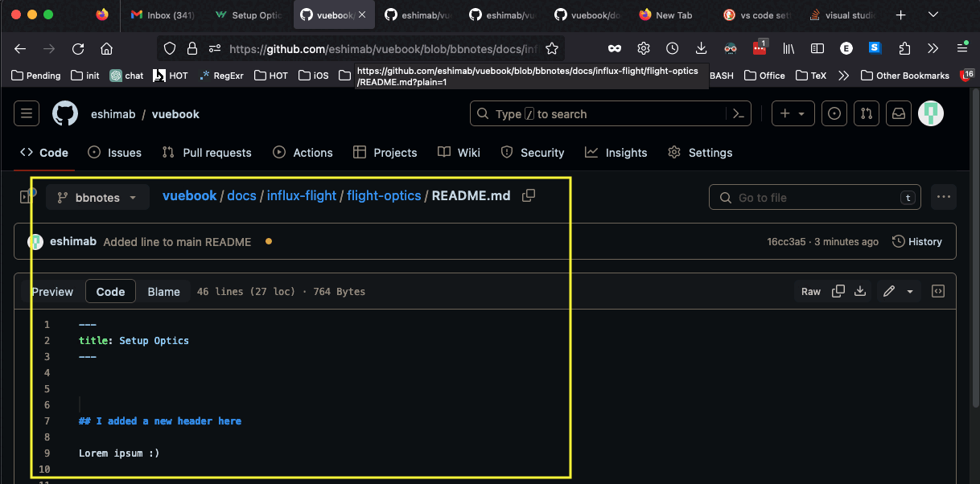Open the bbnotes branch dropdown
This screenshot has width=980, height=484.
click(97, 197)
